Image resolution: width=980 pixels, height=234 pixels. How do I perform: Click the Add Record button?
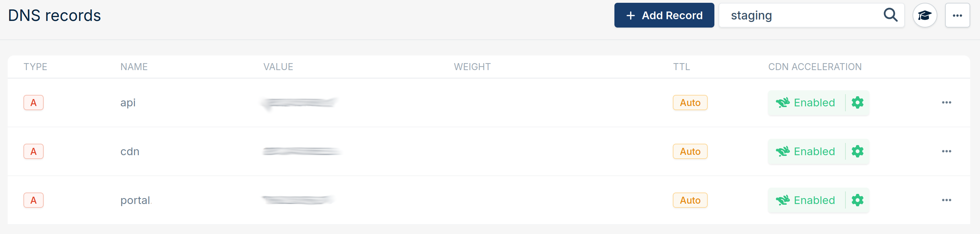664,15
